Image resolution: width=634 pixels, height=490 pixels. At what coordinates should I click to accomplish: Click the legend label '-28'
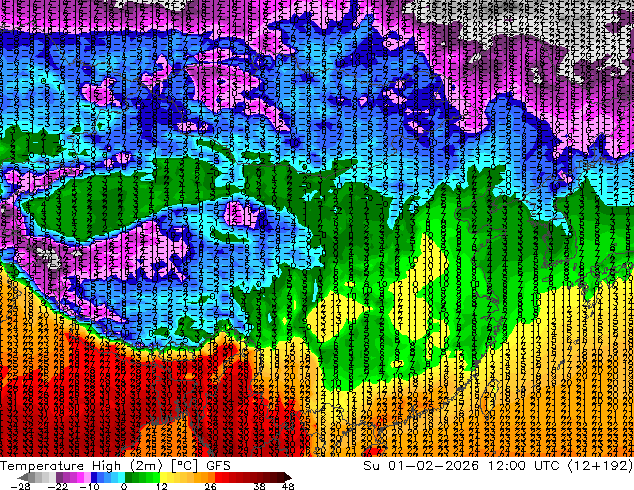[x=20, y=486]
